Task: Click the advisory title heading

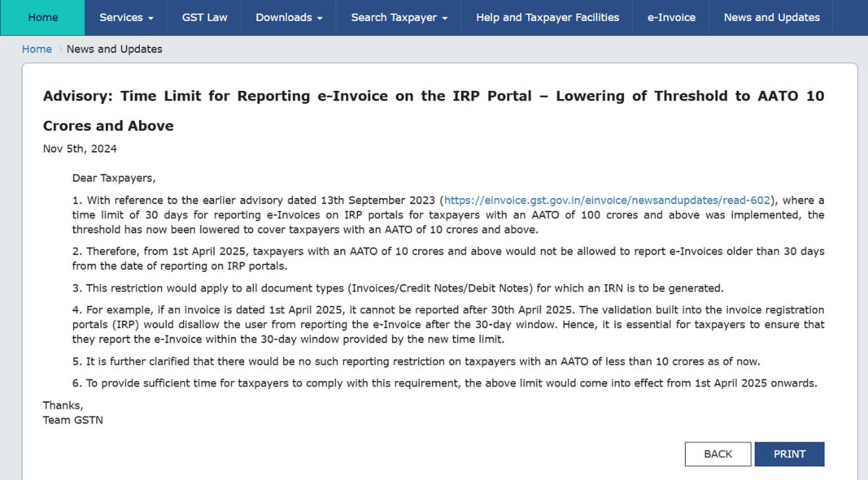Action: coord(433,111)
